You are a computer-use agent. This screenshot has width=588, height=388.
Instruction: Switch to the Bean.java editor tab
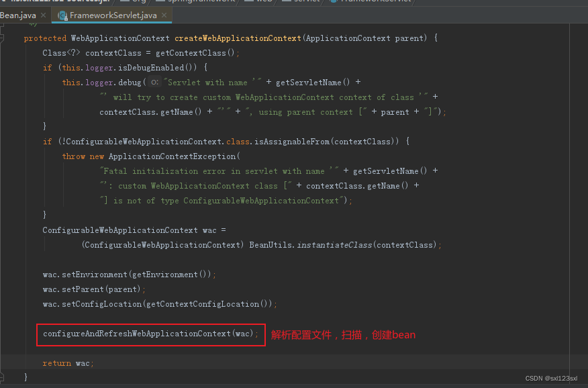point(17,15)
